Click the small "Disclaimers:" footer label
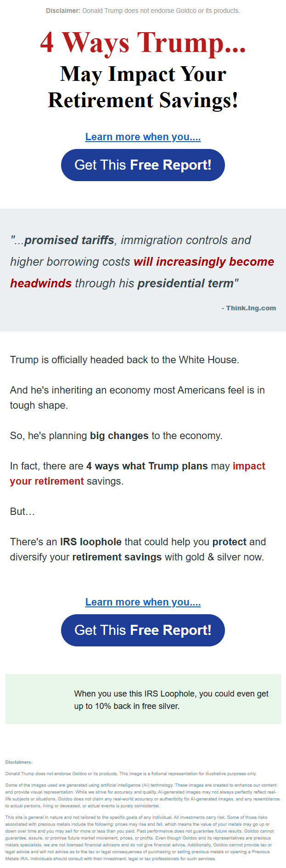 point(19,762)
